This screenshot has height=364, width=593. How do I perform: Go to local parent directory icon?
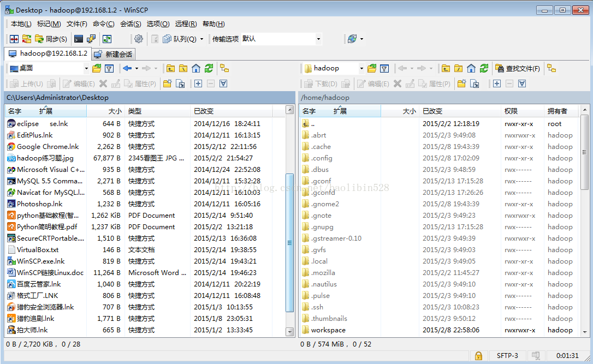(x=170, y=68)
